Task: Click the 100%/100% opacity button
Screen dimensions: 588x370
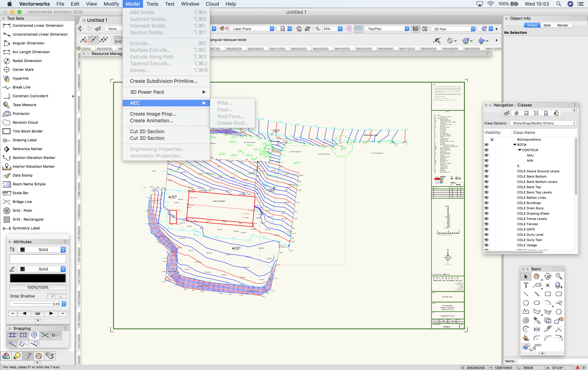Action: click(x=38, y=287)
